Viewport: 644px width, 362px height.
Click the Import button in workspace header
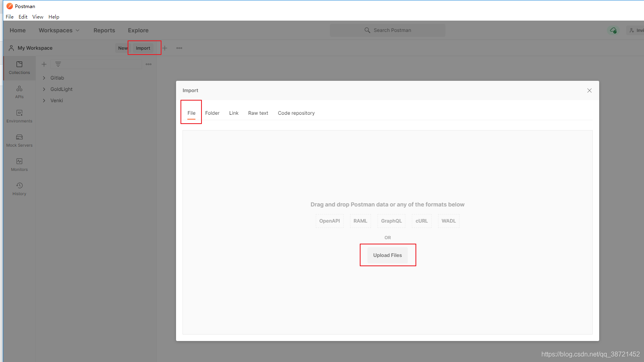[143, 48]
